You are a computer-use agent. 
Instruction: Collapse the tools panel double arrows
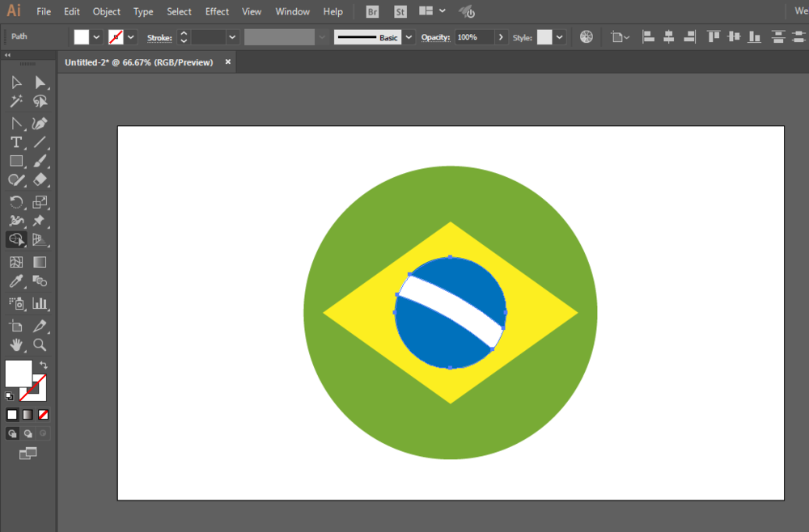(7, 55)
